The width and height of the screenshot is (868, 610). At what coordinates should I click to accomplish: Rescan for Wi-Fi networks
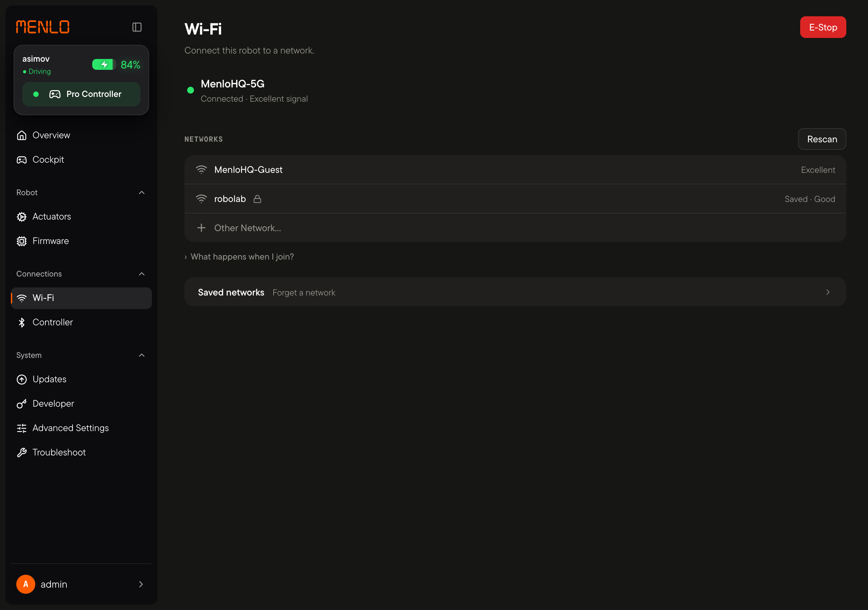coord(822,139)
